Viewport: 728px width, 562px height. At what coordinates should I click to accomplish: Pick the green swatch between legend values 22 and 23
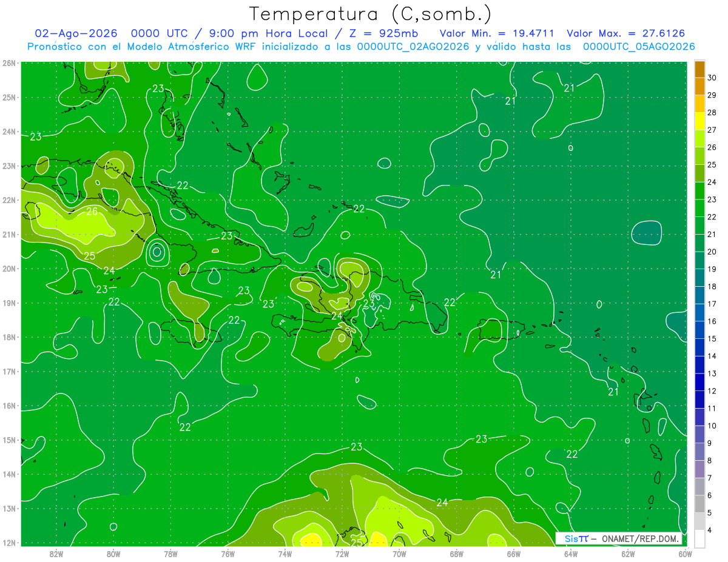[x=699, y=209]
